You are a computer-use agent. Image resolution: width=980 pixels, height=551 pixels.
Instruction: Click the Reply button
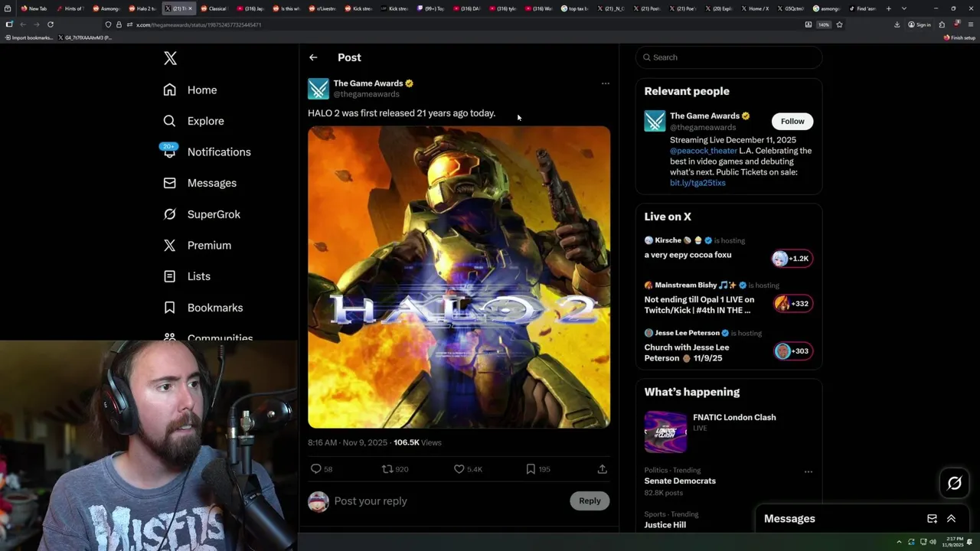tap(590, 500)
